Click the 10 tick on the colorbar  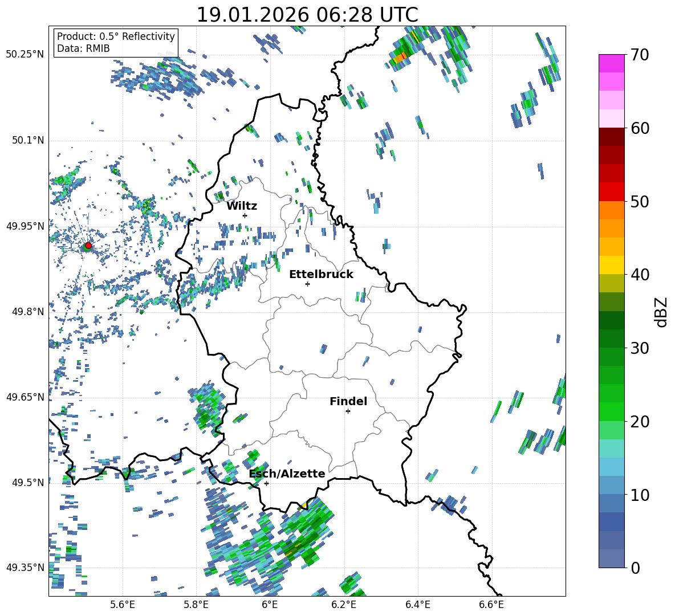point(640,495)
